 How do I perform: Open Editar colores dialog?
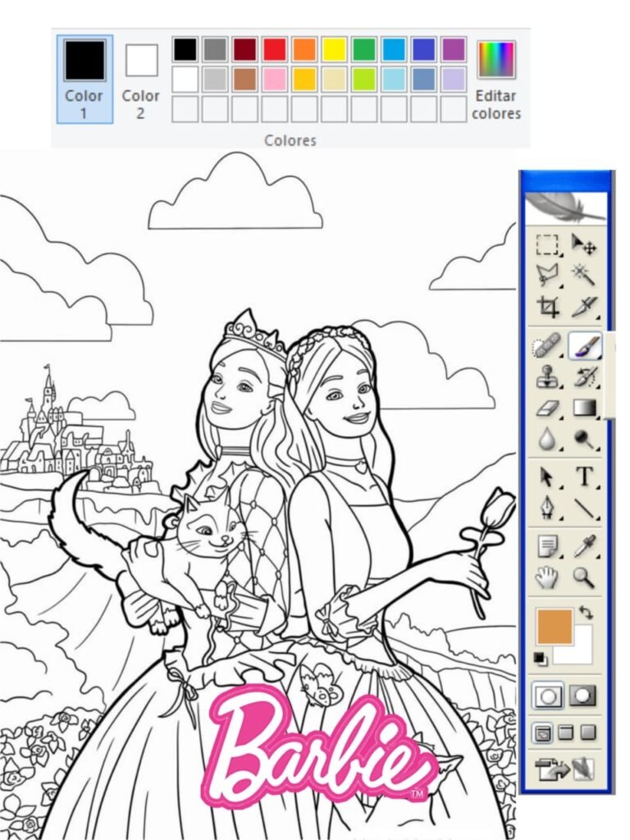tap(496, 80)
